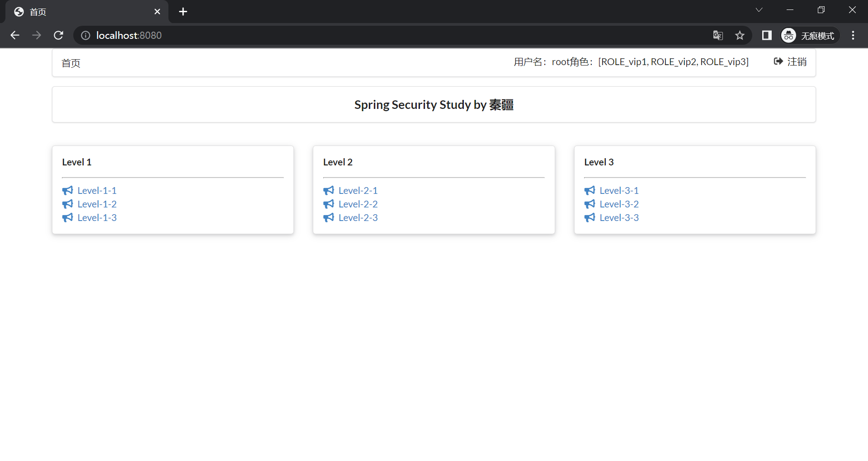Visit the Level-3-2 link

point(619,204)
